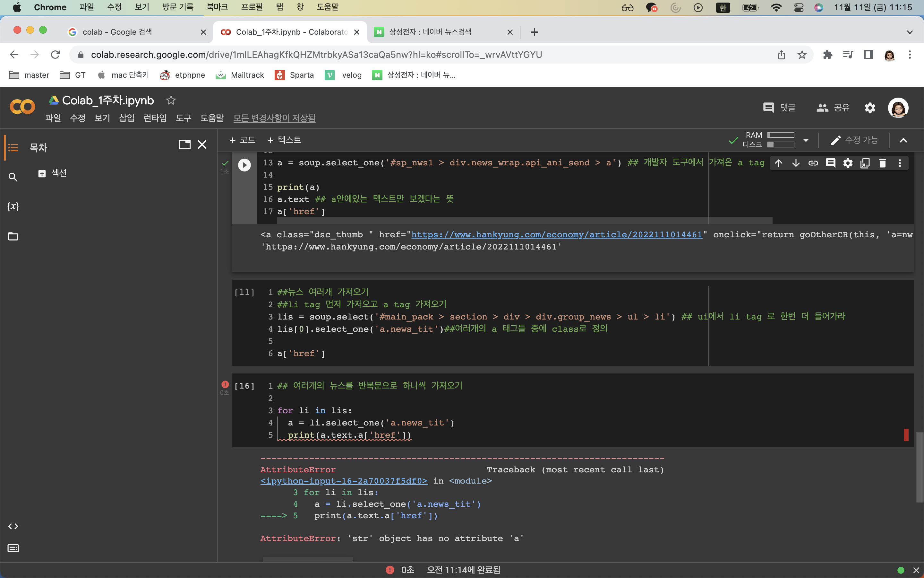
Task: Open the 수정 menu in Colab
Action: click(x=78, y=118)
